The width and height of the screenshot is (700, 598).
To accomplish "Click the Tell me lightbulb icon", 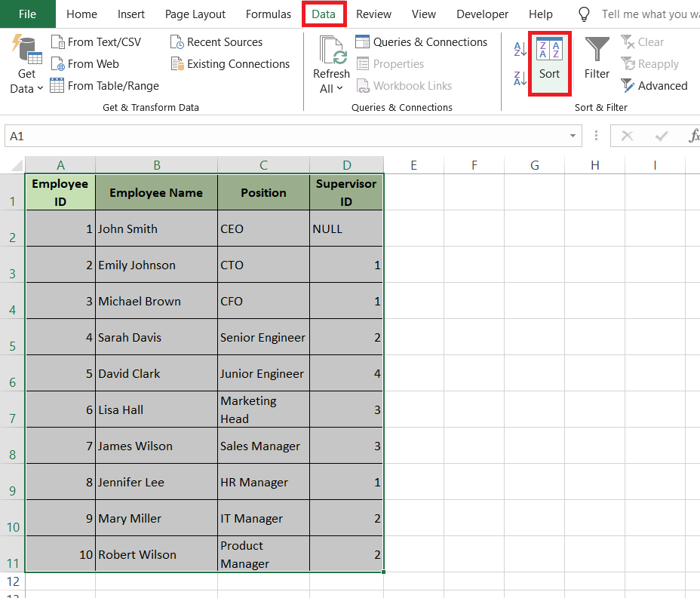I will coord(584,14).
